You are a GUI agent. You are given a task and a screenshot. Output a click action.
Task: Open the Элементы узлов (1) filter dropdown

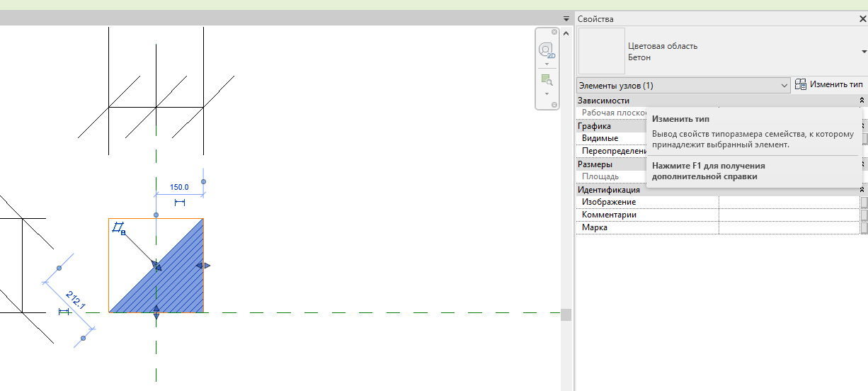pyautogui.click(x=683, y=85)
